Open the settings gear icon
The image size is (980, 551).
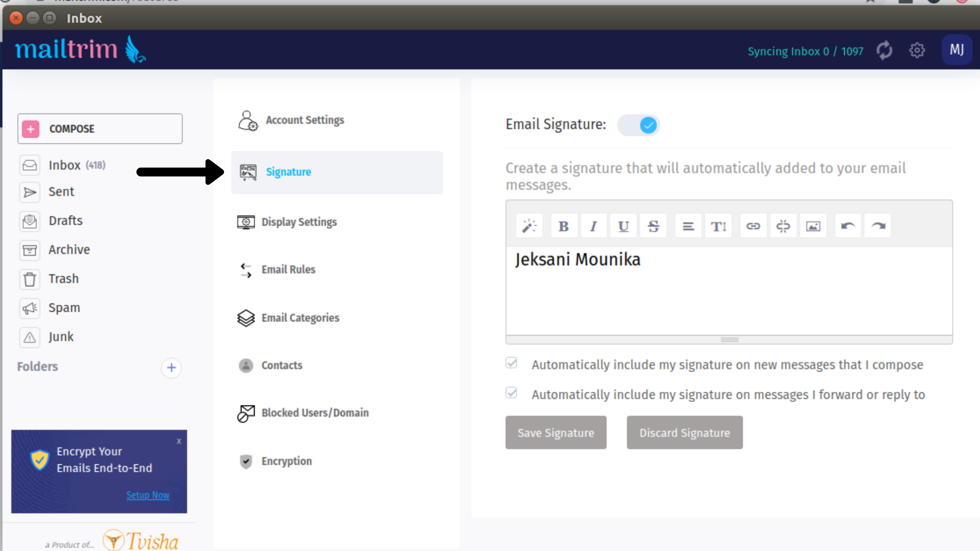(x=917, y=51)
